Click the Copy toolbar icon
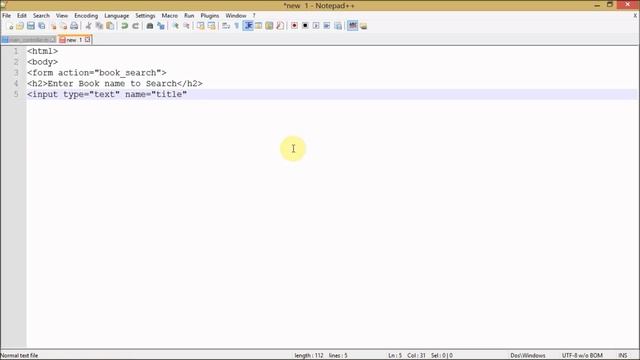 (99, 26)
